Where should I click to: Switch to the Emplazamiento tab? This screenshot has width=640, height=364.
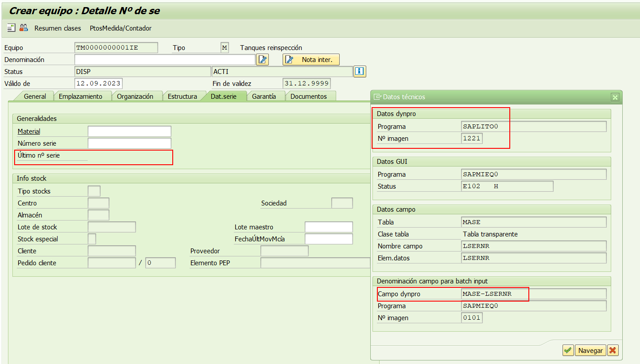point(80,97)
